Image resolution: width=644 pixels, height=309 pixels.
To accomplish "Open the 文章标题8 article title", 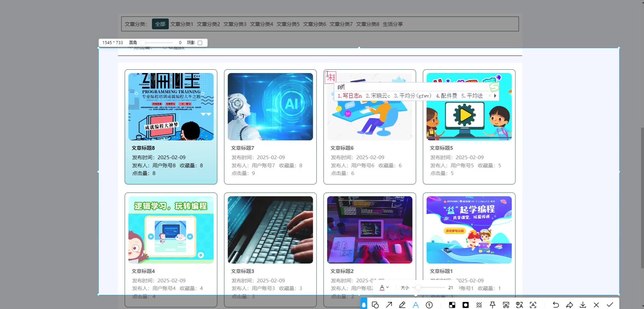I will coord(143,148).
